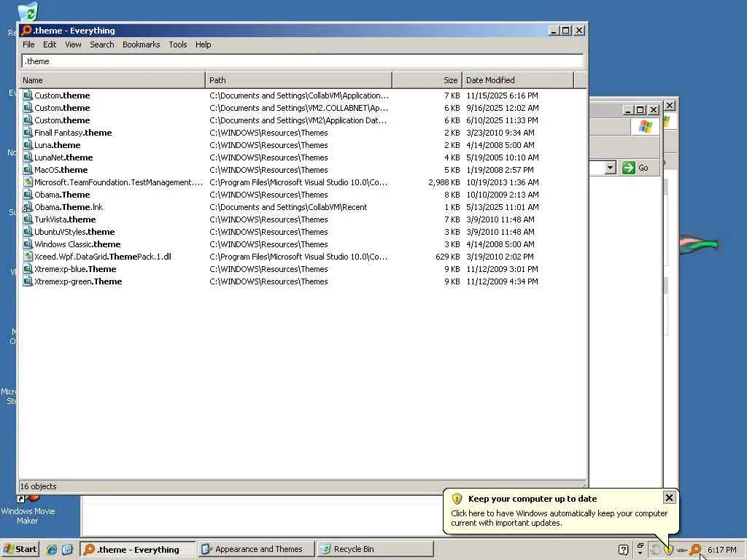Sort results by the Size column

pyautogui.click(x=427, y=80)
